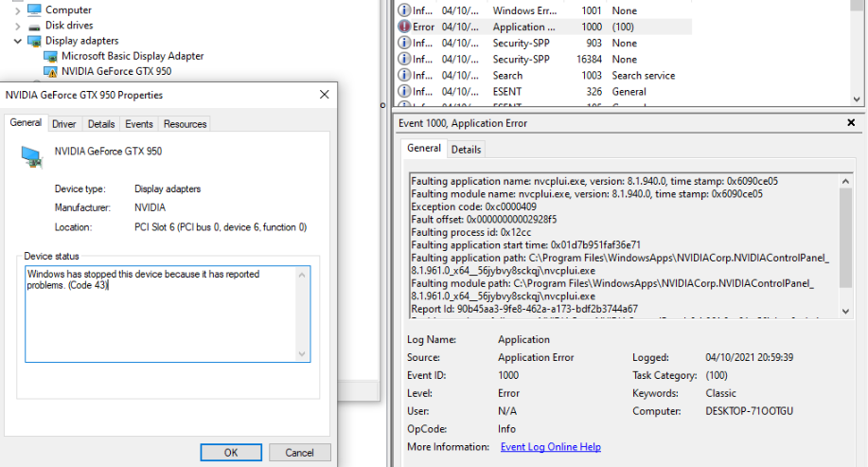Image resolution: width=868 pixels, height=467 pixels.
Task: Switch to the Details tab in event pane
Action: tap(466, 149)
